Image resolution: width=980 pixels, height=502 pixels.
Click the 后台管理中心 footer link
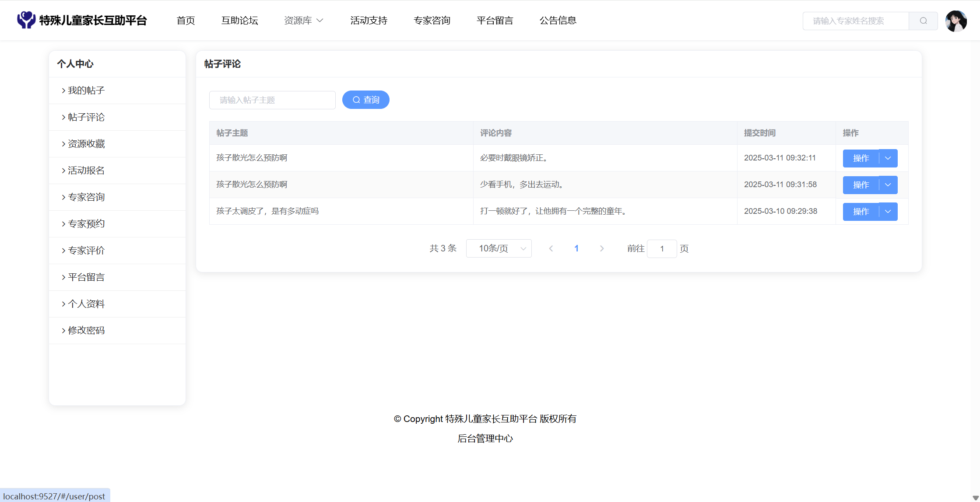[x=485, y=439]
